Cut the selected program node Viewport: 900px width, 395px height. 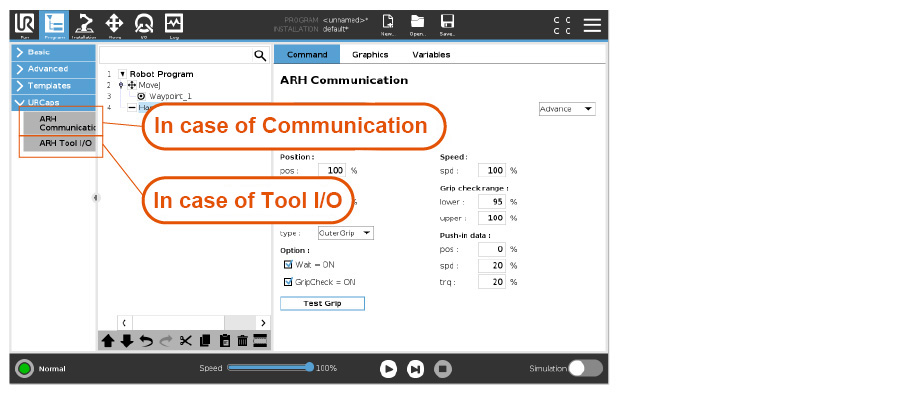point(185,341)
